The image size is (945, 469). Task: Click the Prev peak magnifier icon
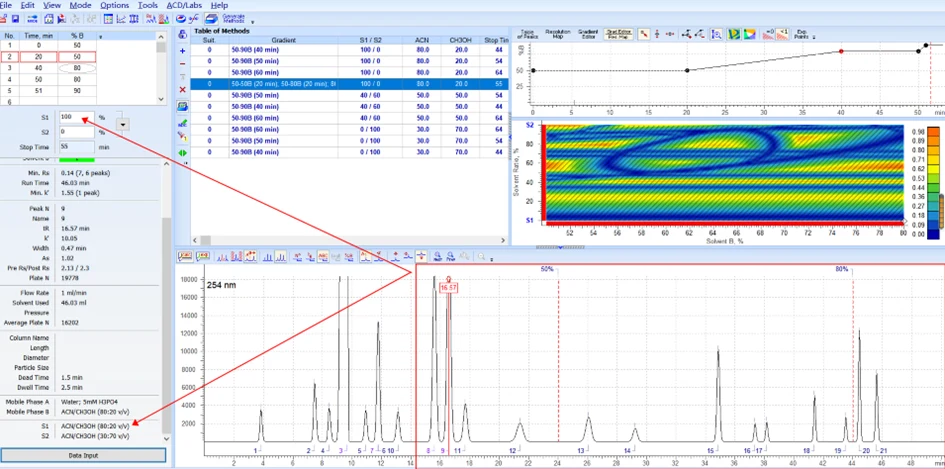(x=450, y=256)
